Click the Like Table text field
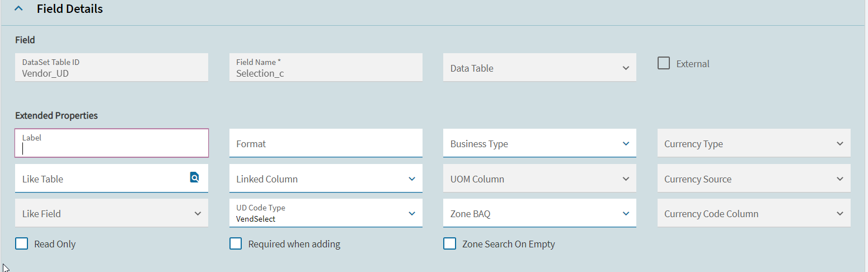868x272 pixels. [x=102, y=179]
